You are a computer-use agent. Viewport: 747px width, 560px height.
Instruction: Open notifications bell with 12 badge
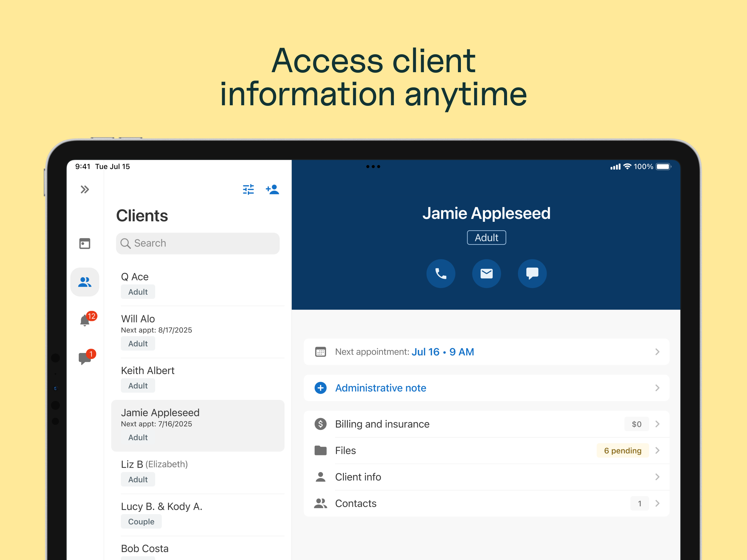pyautogui.click(x=85, y=320)
